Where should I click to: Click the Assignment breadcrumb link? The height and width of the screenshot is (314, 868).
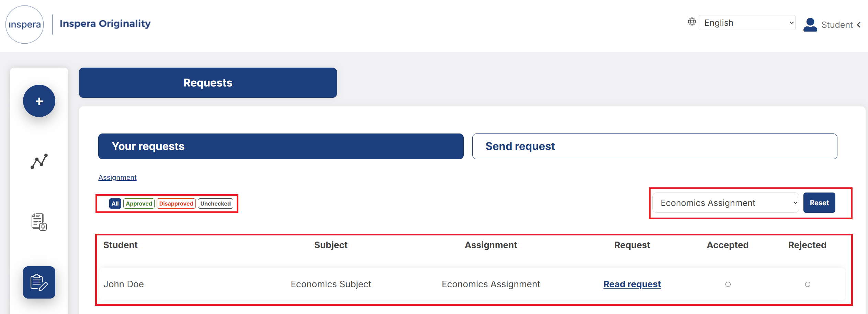(117, 177)
